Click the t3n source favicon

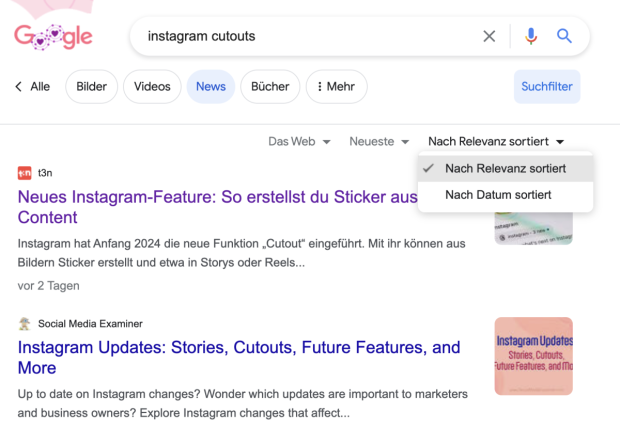[25, 172]
